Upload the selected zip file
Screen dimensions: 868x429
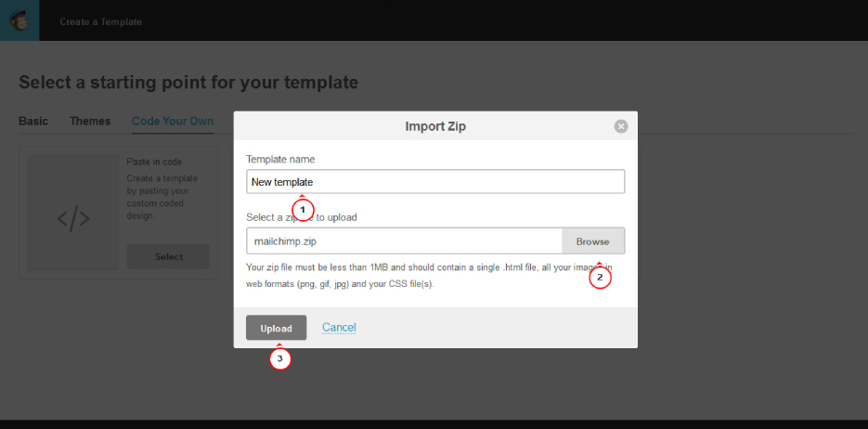pyautogui.click(x=276, y=328)
